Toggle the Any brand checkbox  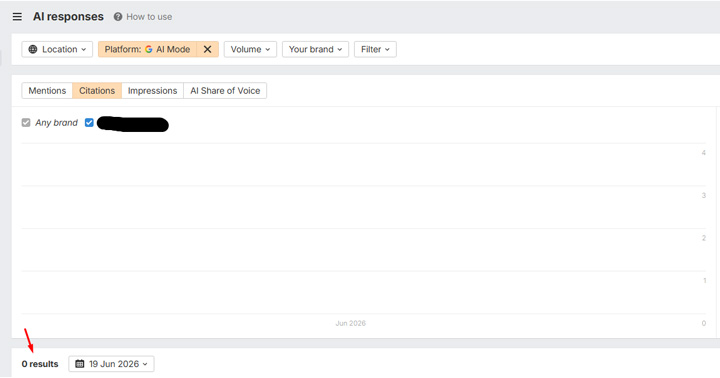click(26, 123)
